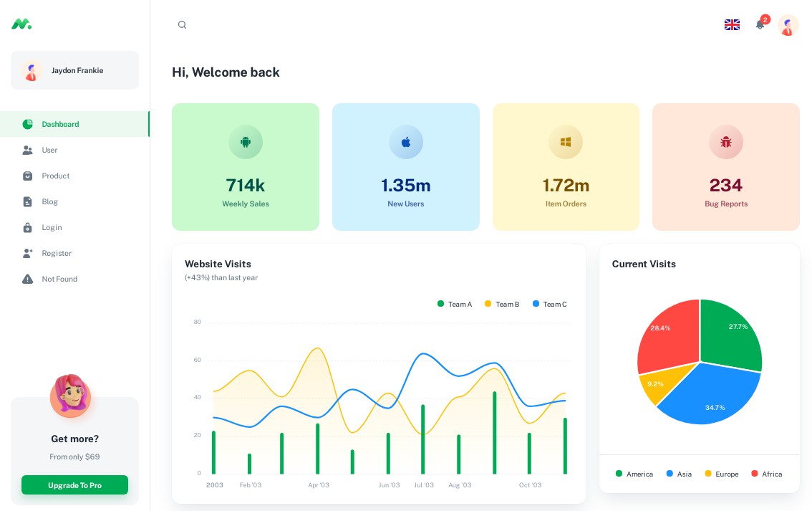The width and height of the screenshot is (812, 511).
Task: Toggle Team C series in Website Visits legend
Action: 549,304
